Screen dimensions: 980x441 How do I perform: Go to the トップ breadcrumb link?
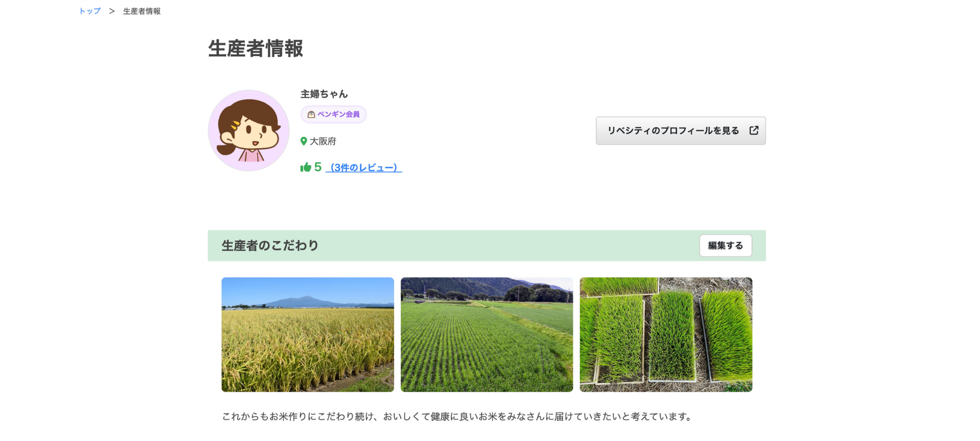[90, 11]
